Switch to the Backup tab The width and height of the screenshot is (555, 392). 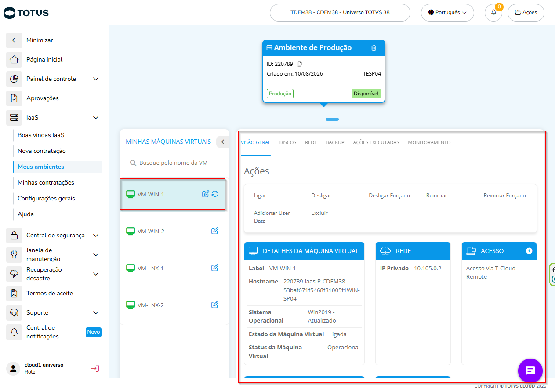pyautogui.click(x=335, y=142)
